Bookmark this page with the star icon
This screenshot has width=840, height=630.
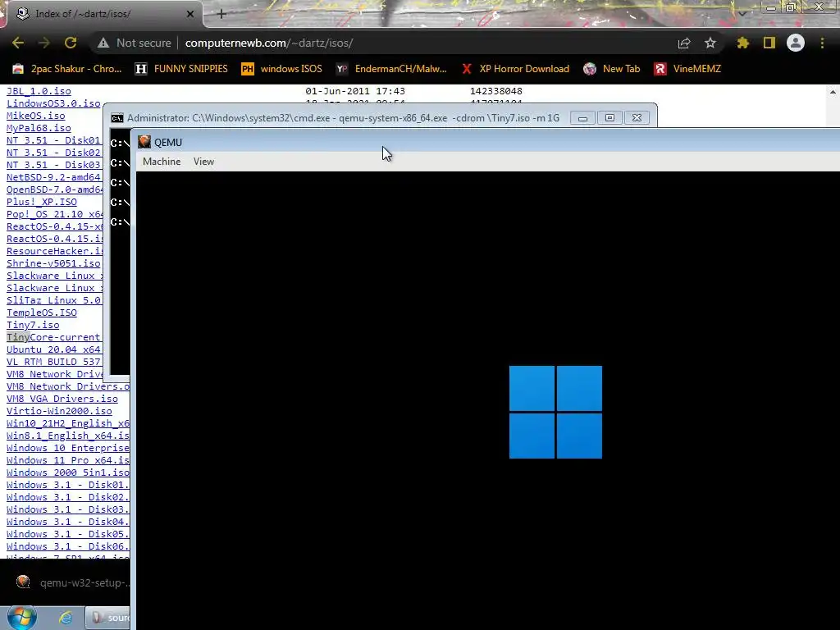pos(710,43)
